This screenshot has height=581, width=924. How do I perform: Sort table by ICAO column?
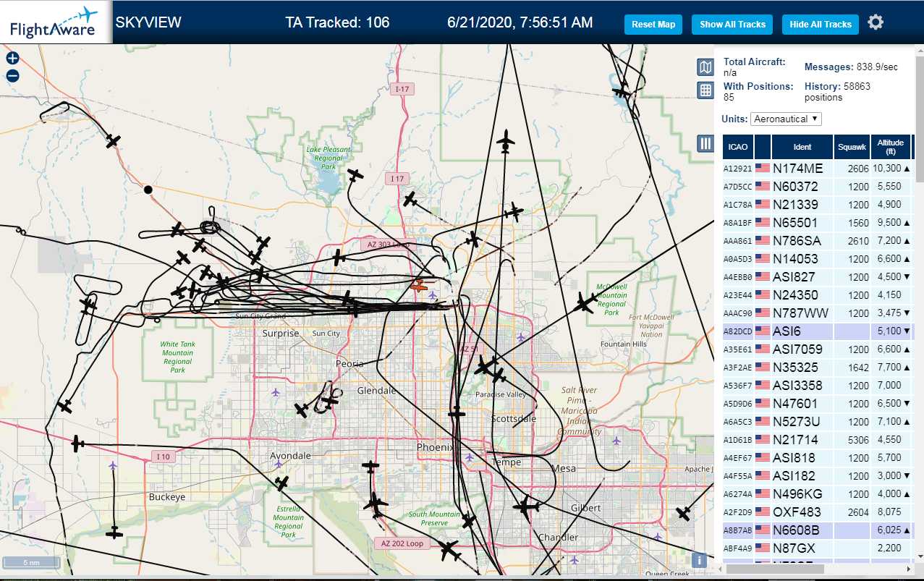[738, 147]
